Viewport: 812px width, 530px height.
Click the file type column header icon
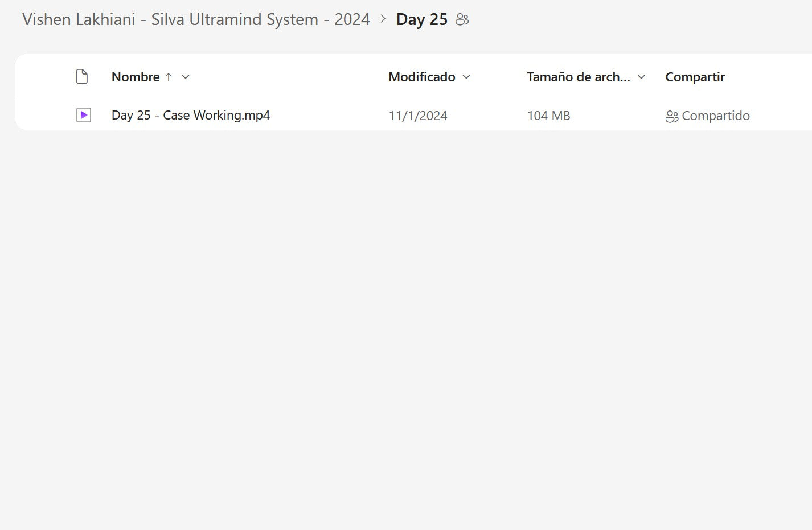[x=82, y=77]
